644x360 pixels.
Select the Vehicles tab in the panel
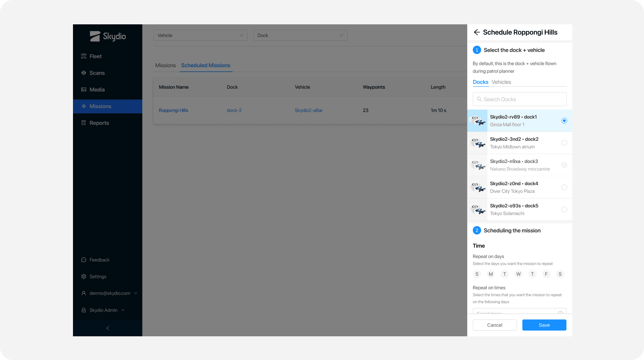pyautogui.click(x=501, y=82)
